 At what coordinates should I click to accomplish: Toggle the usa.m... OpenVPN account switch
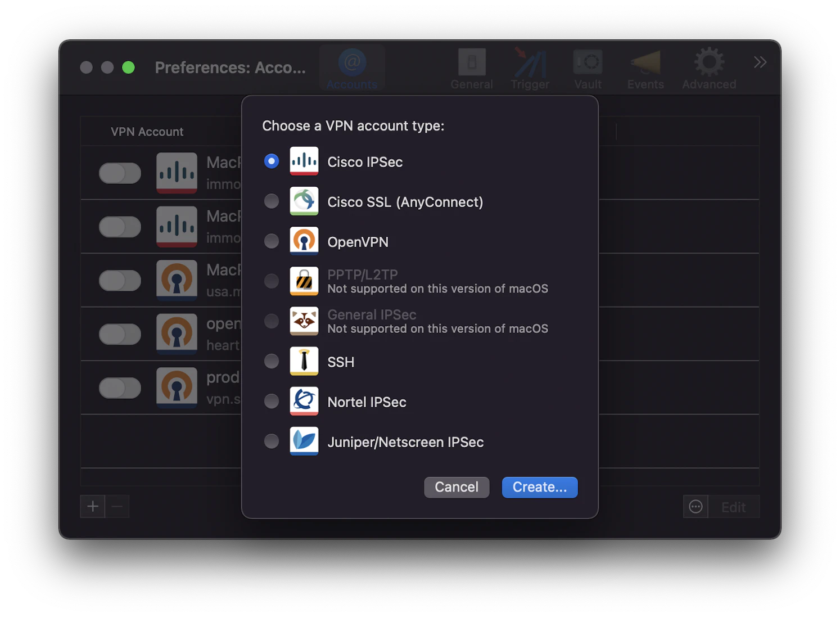120,281
